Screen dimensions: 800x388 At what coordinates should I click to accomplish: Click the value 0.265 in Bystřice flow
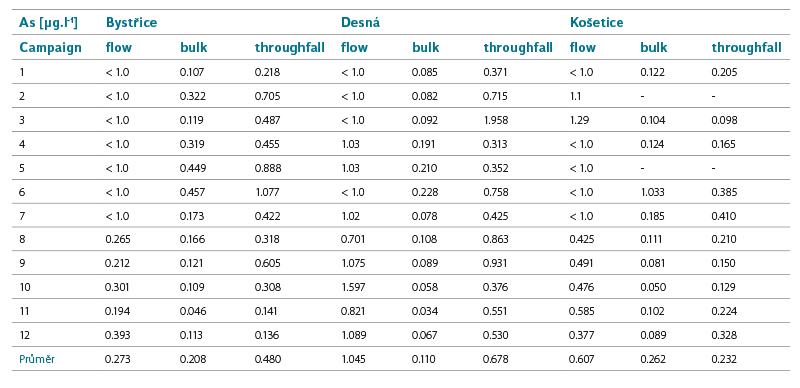tap(117, 240)
